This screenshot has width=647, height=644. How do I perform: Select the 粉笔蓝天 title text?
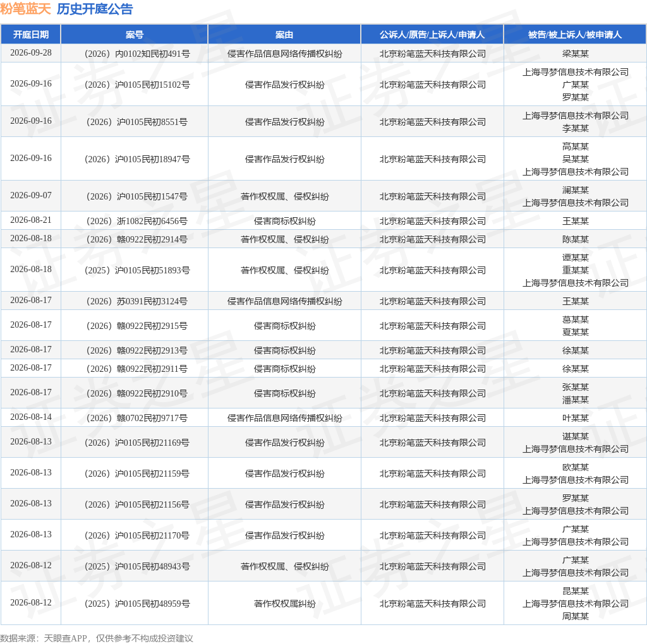pyautogui.click(x=25, y=9)
